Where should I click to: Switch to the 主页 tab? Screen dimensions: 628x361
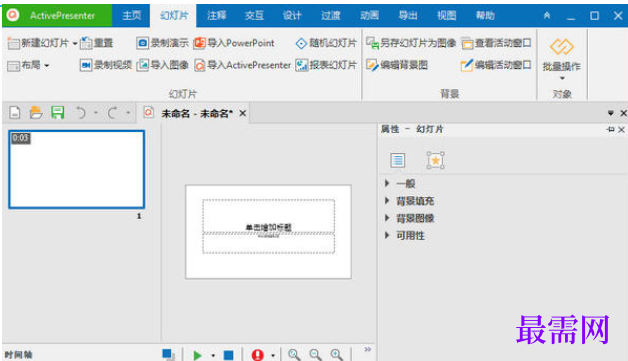pyautogui.click(x=131, y=16)
